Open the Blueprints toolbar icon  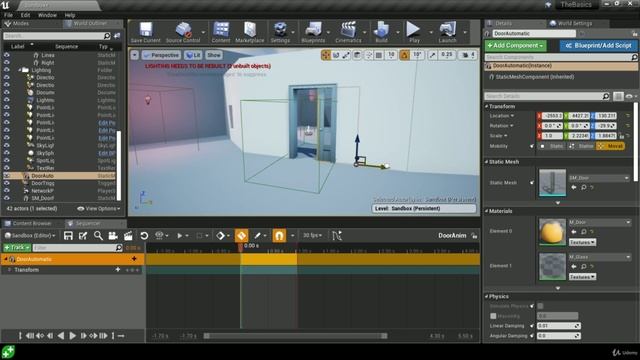pyautogui.click(x=313, y=32)
